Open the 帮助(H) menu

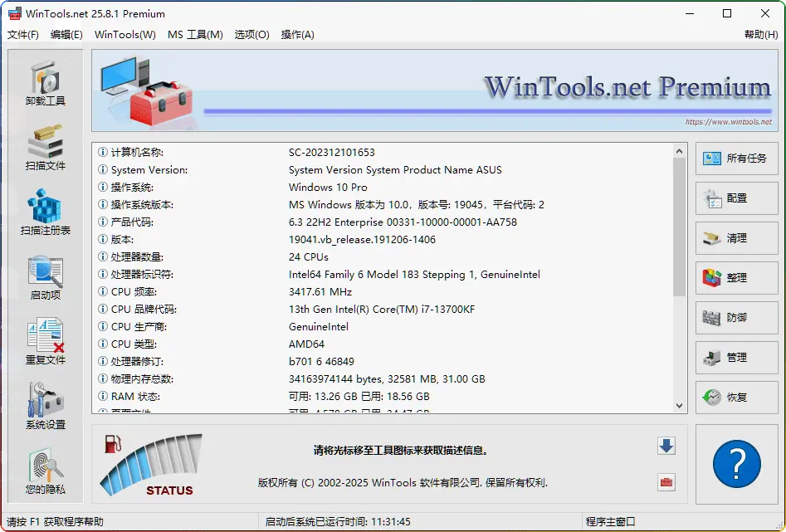point(761,35)
